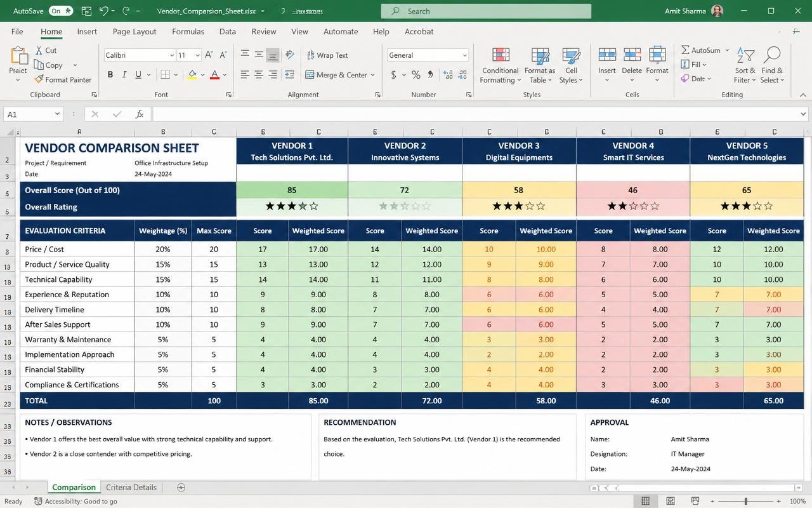Switch to Page Layout view in status bar
This screenshot has width=812, height=508.
(671, 501)
